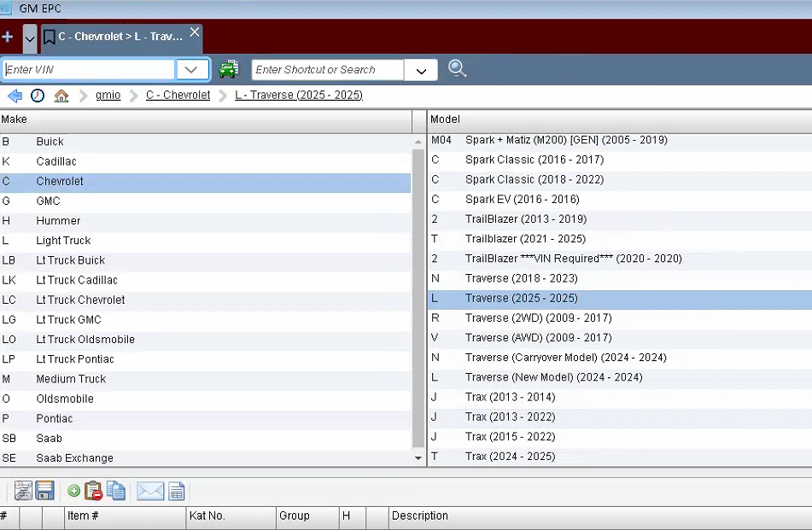Select Spark Classic (2016 - 2017) model
Image resolution: width=812 pixels, height=530 pixels.
click(x=620, y=160)
